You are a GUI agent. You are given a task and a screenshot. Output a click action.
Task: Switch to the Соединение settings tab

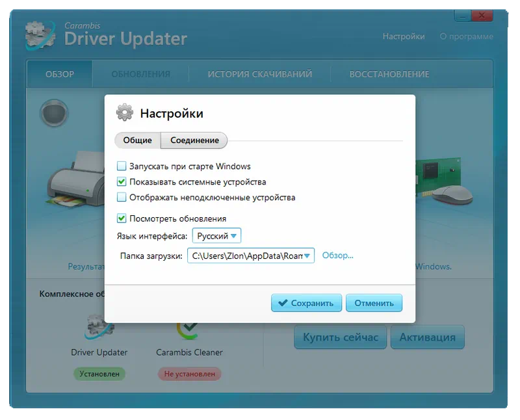[194, 140]
